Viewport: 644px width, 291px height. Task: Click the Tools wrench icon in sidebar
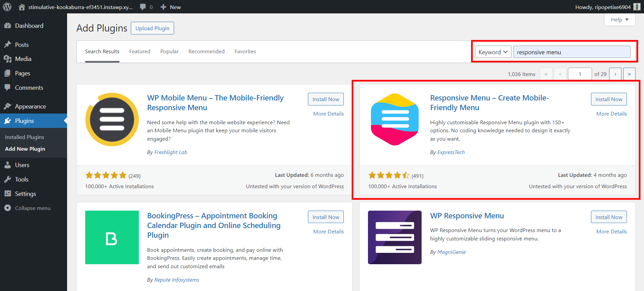tap(7, 179)
